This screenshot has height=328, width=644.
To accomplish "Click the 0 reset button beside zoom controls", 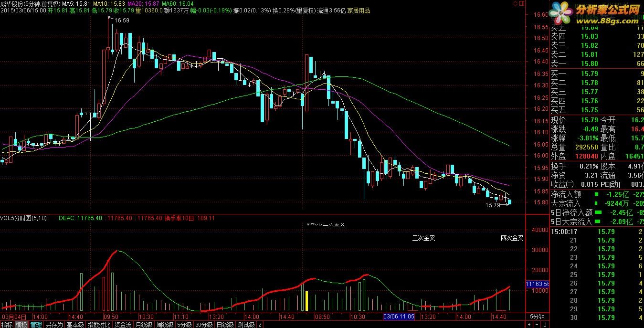I will click(x=545, y=324).
